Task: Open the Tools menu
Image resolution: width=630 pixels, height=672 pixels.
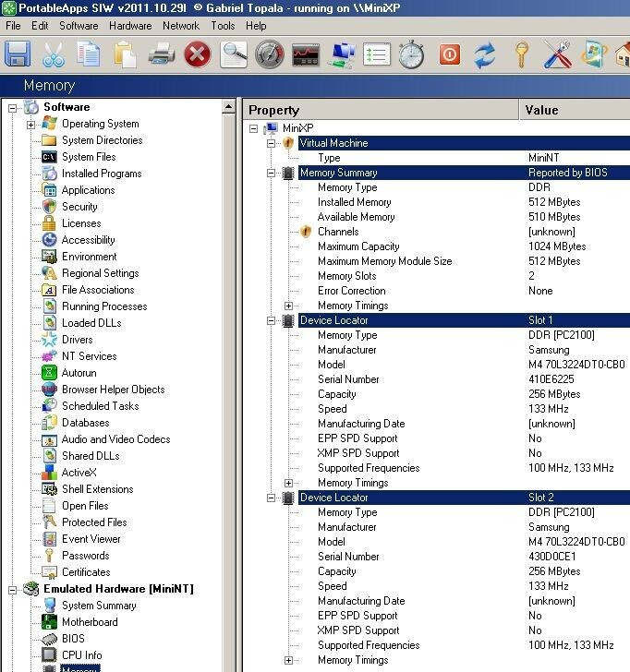Action: tap(223, 26)
